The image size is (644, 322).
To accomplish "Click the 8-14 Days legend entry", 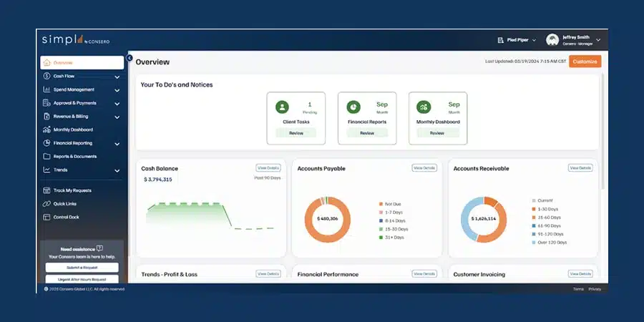I will pos(391,221).
